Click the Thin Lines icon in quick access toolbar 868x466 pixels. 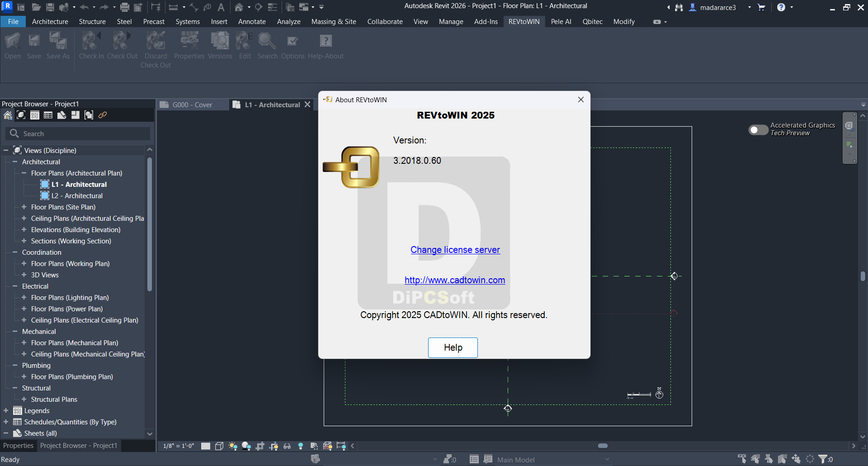point(273,7)
